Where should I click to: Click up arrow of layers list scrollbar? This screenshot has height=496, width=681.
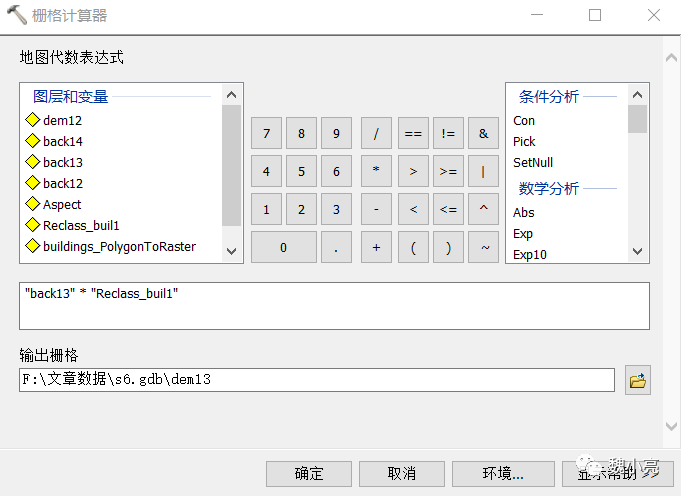click(x=231, y=95)
